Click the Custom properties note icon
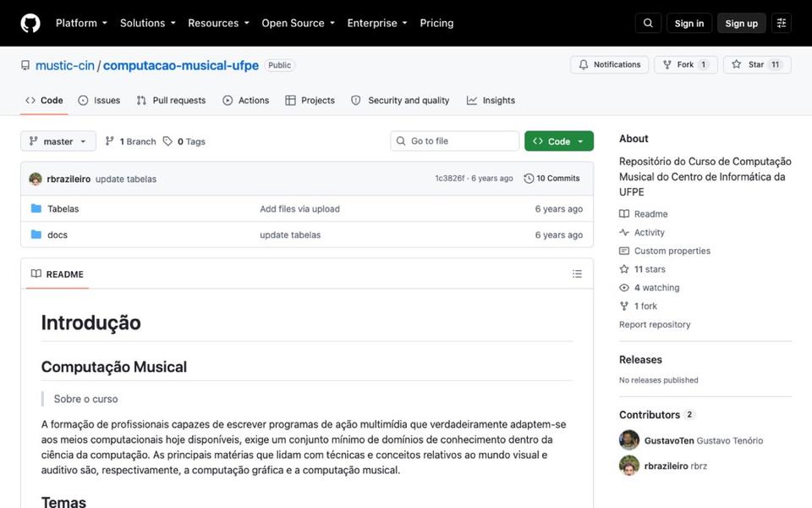This screenshot has height=508, width=812. pyautogui.click(x=624, y=251)
